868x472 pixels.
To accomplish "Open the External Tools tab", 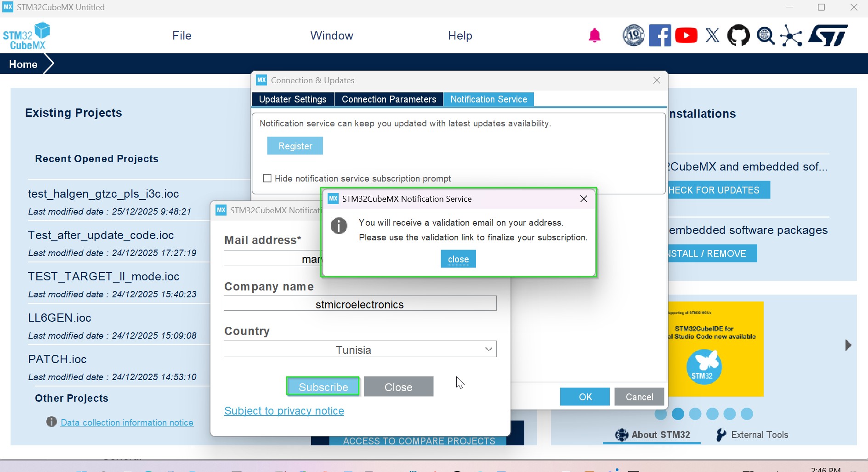I will 752,435.
